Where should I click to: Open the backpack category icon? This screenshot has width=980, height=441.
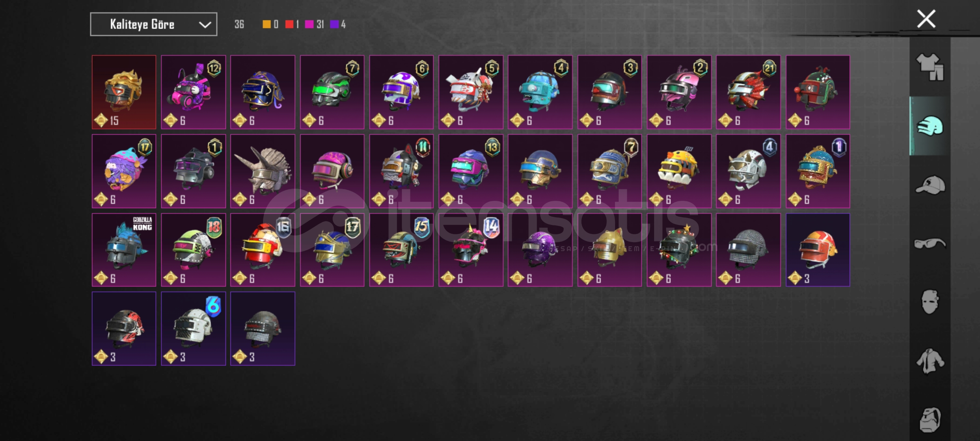930,420
